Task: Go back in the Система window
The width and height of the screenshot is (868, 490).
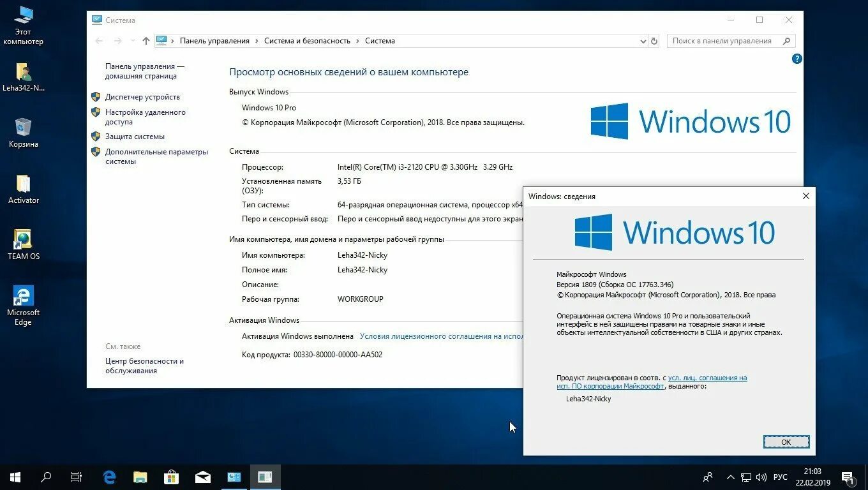Action: tap(99, 41)
